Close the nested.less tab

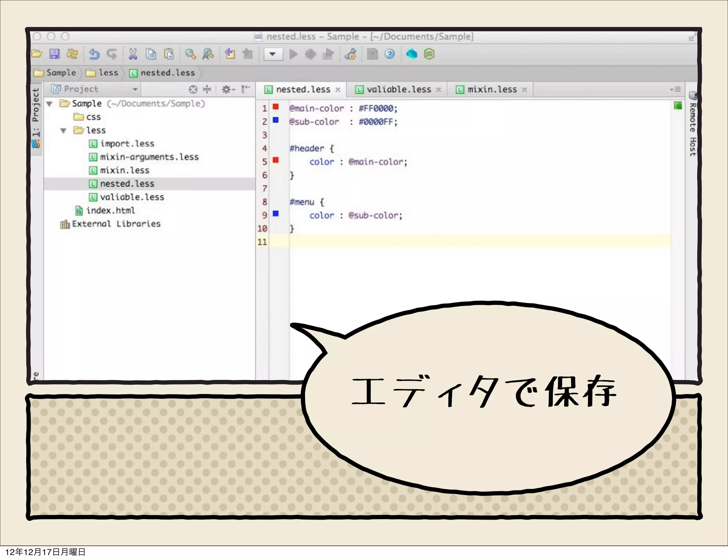point(338,90)
